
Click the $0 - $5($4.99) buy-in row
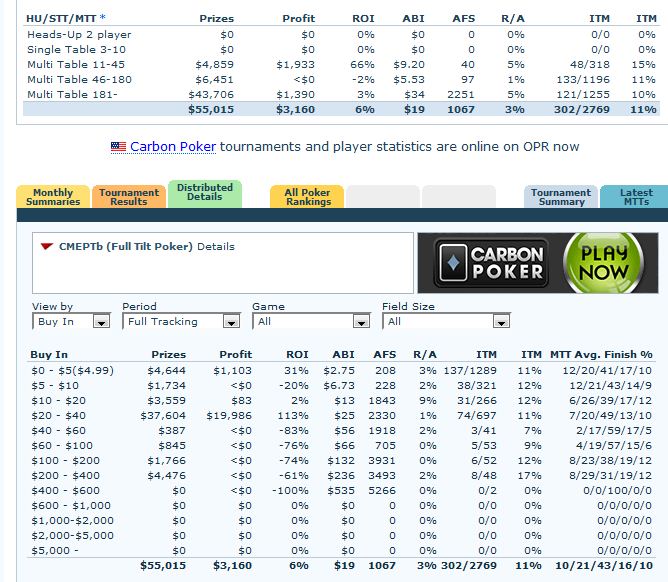341,370
